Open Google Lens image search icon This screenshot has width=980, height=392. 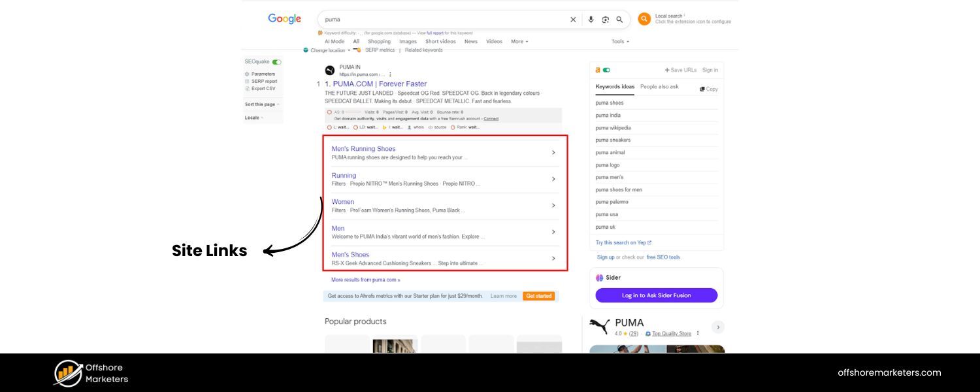[605, 20]
